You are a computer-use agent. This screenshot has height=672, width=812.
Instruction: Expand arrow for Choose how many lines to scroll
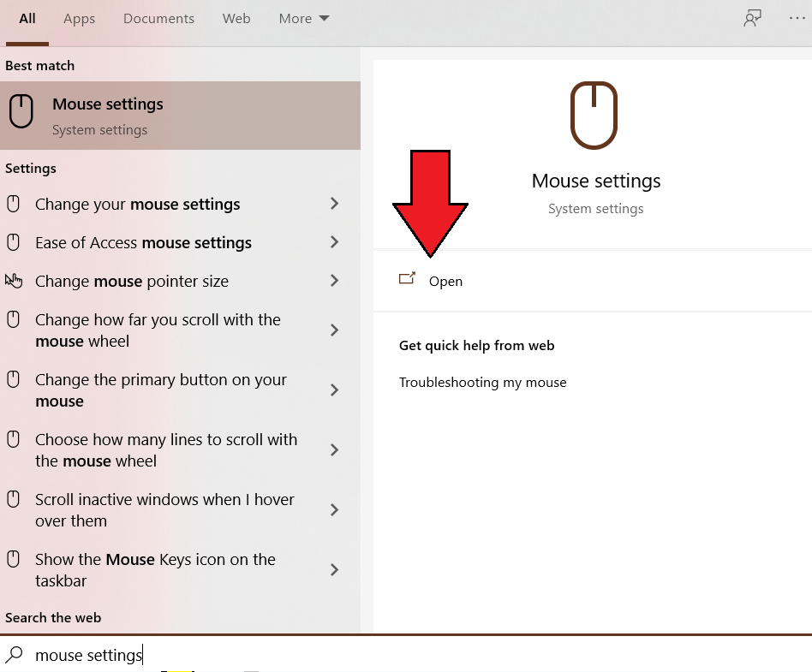pos(335,450)
